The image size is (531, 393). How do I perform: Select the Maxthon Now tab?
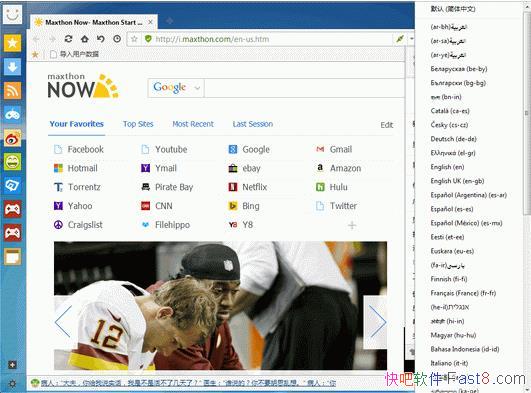[93, 22]
